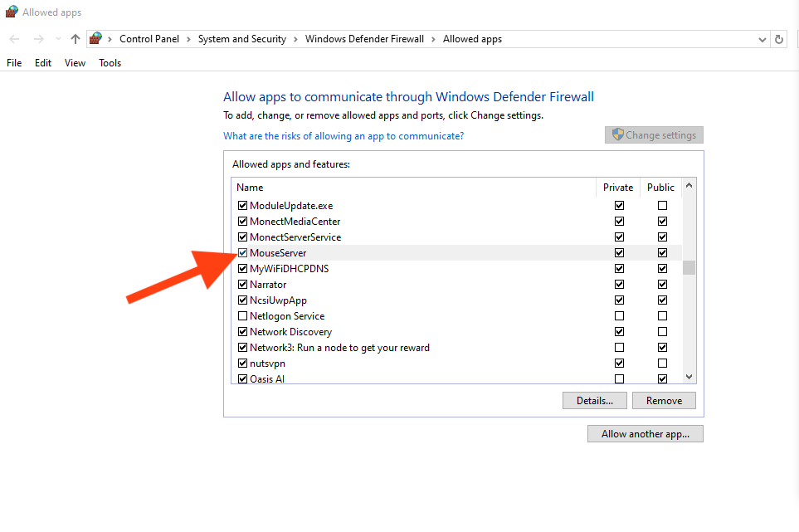Open the Edit menu
The image size is (799, 532).
(43, 63)
